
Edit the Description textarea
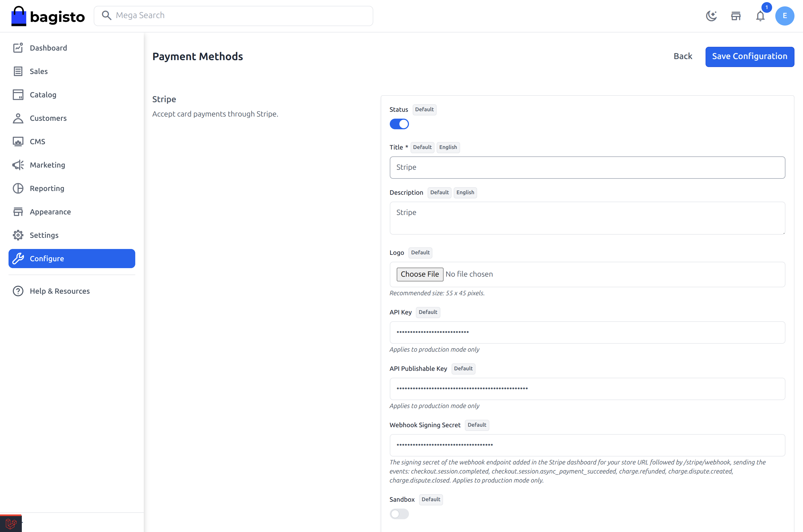click(587, 218)
